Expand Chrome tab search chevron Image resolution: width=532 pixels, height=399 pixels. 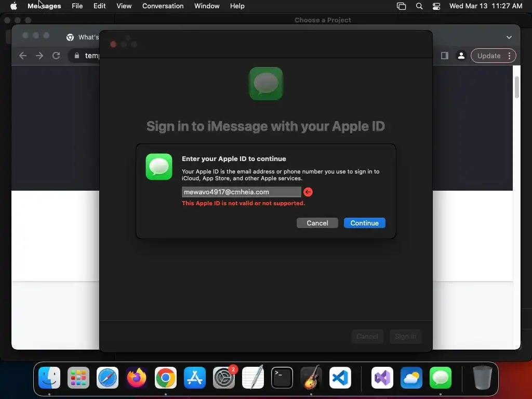(x=509, y=37)
